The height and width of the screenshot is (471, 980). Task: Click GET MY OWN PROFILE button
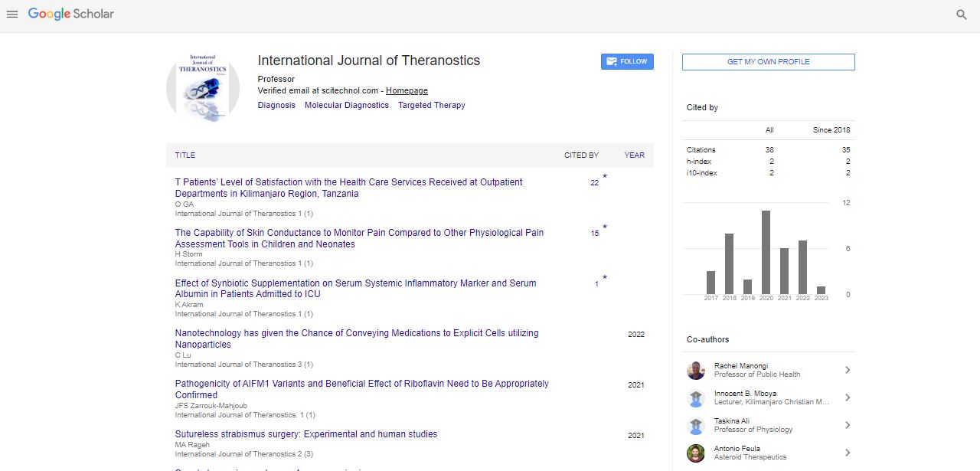[x=768, y=62]
